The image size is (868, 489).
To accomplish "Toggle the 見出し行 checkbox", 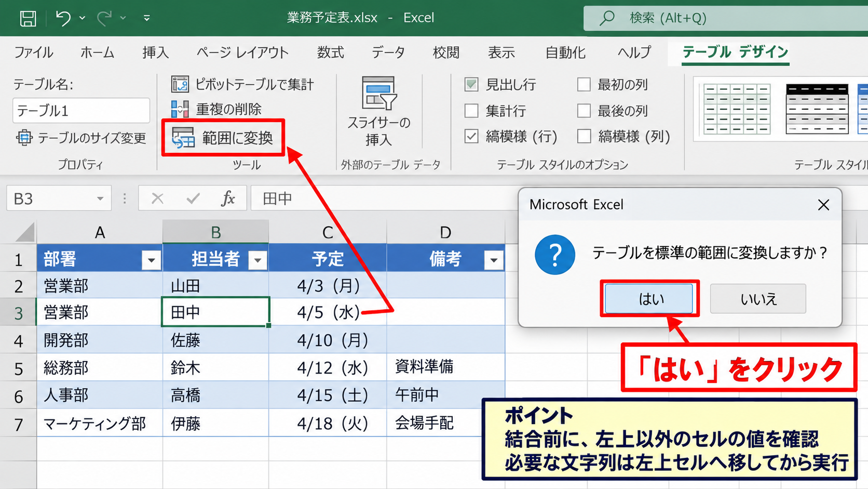I will 471,84.
